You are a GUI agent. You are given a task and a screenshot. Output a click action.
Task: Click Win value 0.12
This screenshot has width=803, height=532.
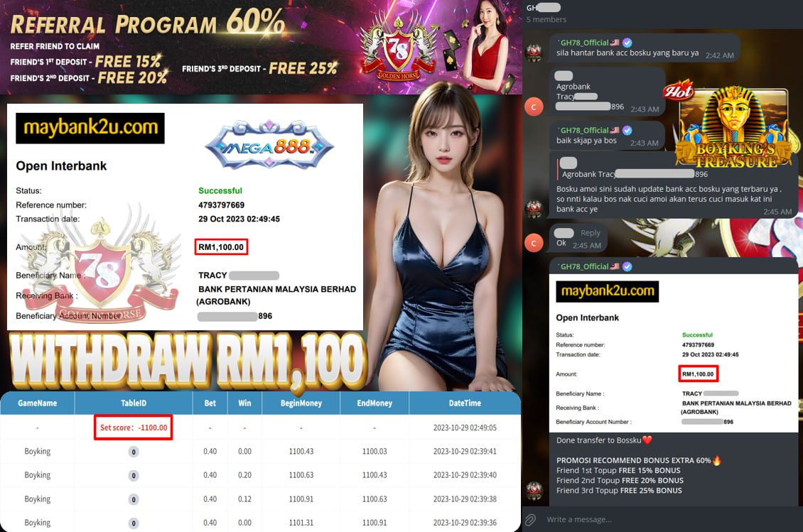tap(244, 499)
